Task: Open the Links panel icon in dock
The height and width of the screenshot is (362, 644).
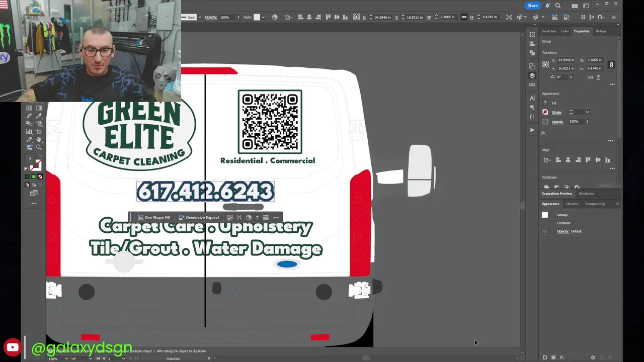Action: pos(532,84)
